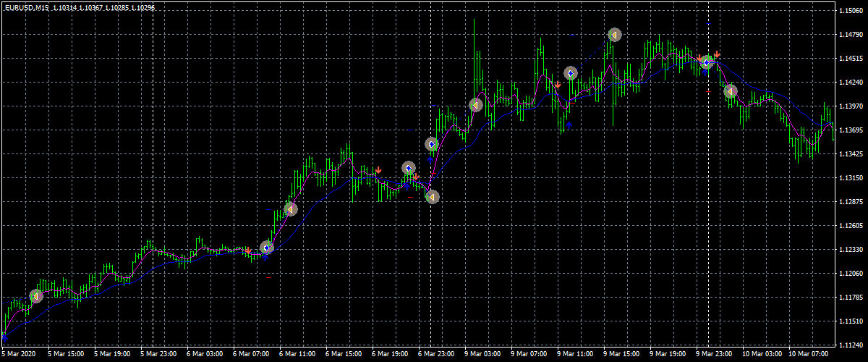Click time label 5 Mar 15:00
Image resolution: width=868 pixels, height=362 pixels.
66,355
